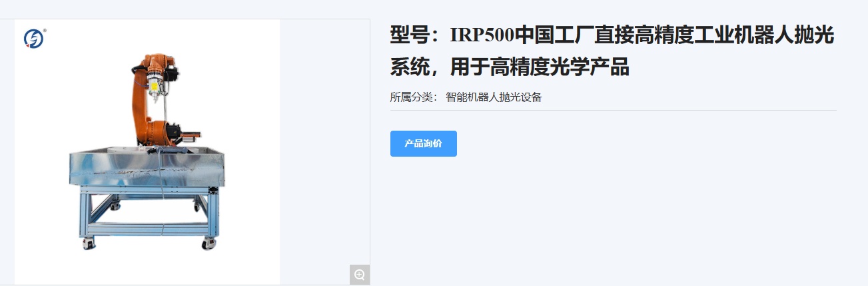Click the polishing spindle head on robot

point(157,87)
